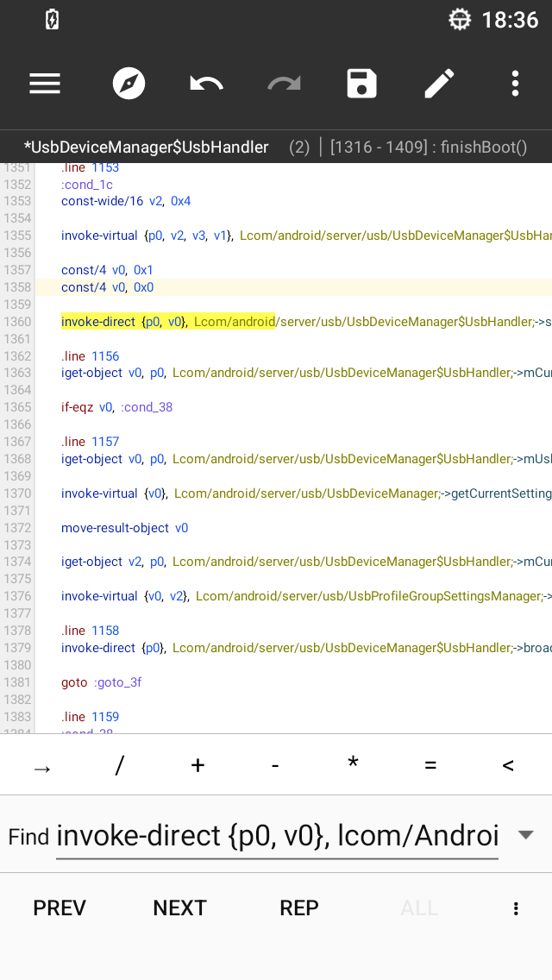Insert tab arrow symbol key

pyautogui.click(x=42, y=768)
